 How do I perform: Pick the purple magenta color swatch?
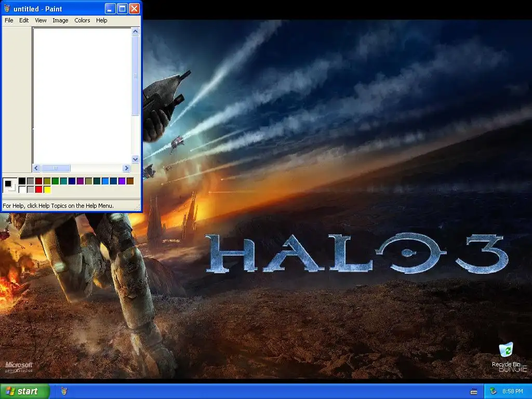pyautogui.click(x=80, y=181)
